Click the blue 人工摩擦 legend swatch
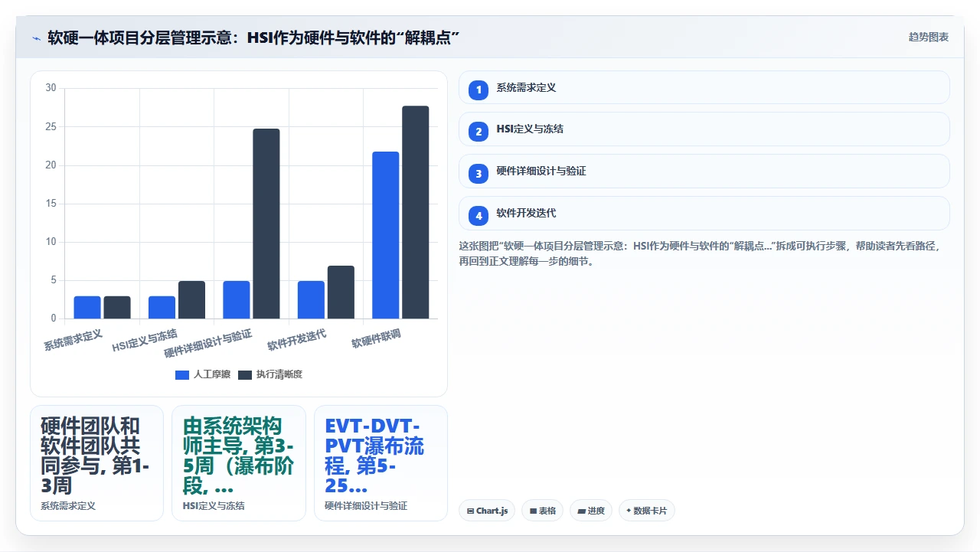 (x=182, y=374)
